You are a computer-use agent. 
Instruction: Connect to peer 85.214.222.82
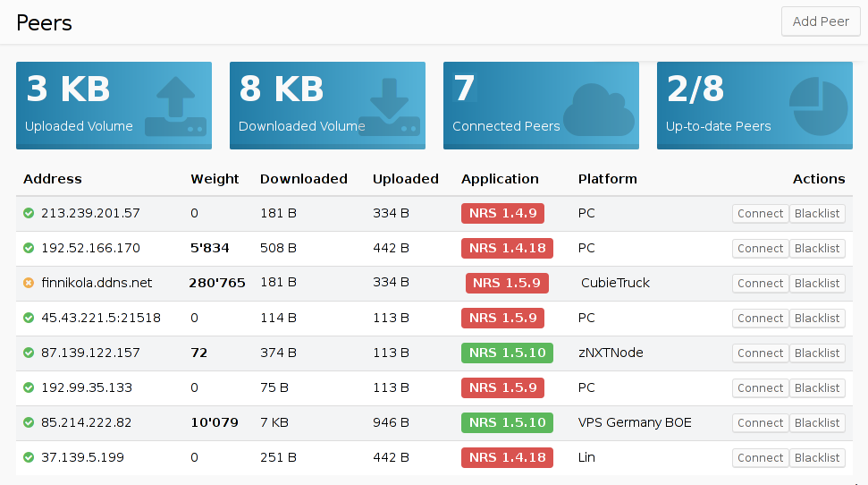(x=760, y=423)
